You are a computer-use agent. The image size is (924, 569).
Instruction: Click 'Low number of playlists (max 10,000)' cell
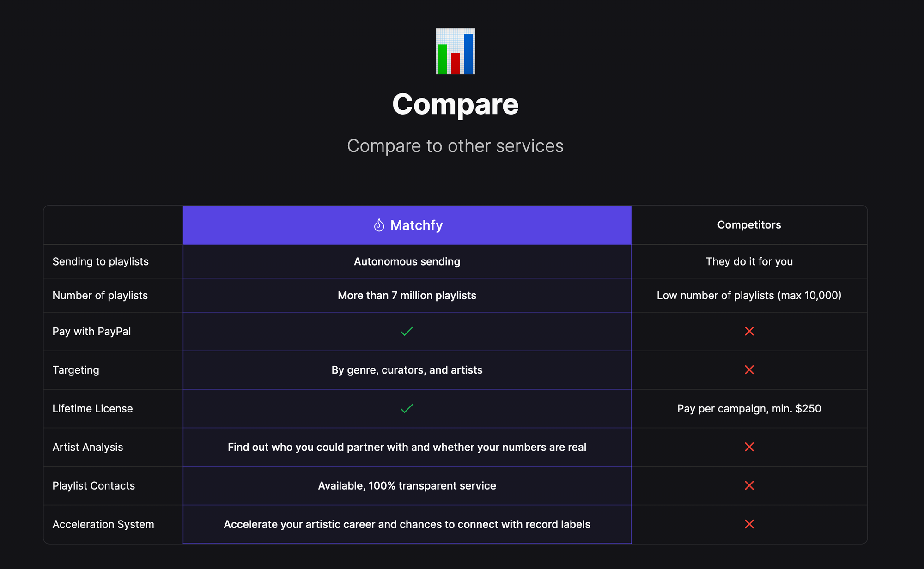(749, 295)
